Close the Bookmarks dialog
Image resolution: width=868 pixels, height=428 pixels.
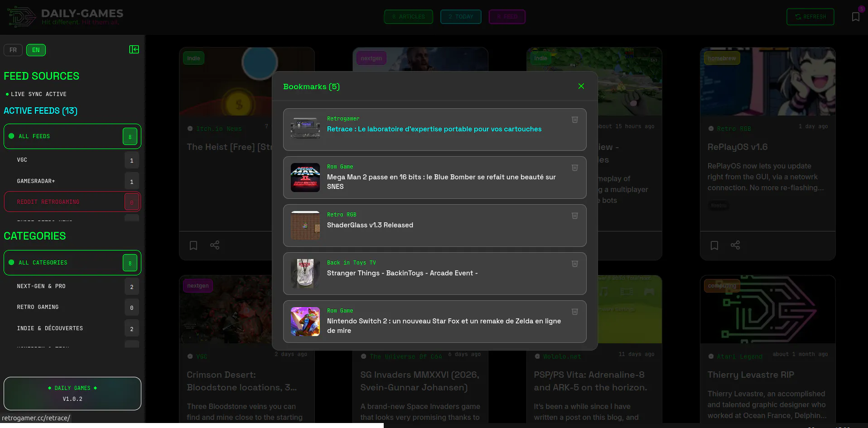point(581,86)
